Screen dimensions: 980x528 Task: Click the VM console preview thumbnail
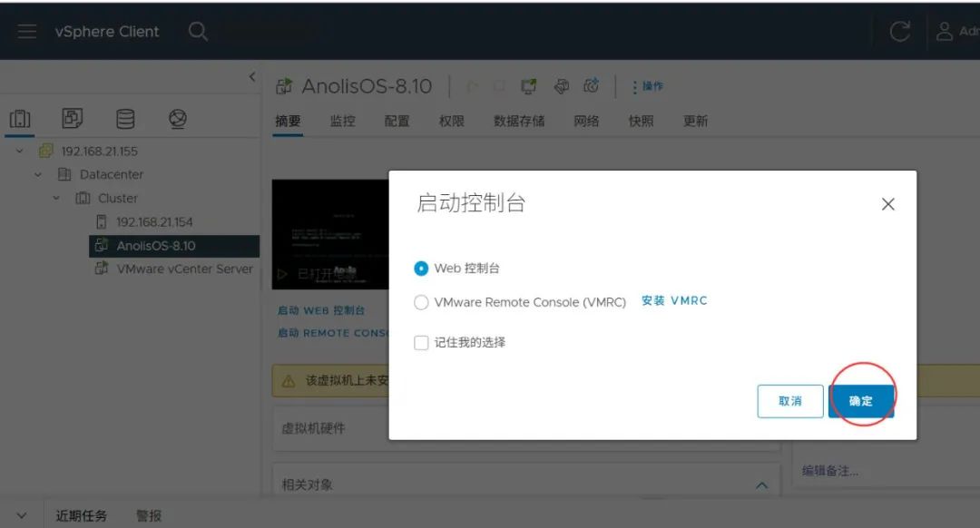(330, 234)
